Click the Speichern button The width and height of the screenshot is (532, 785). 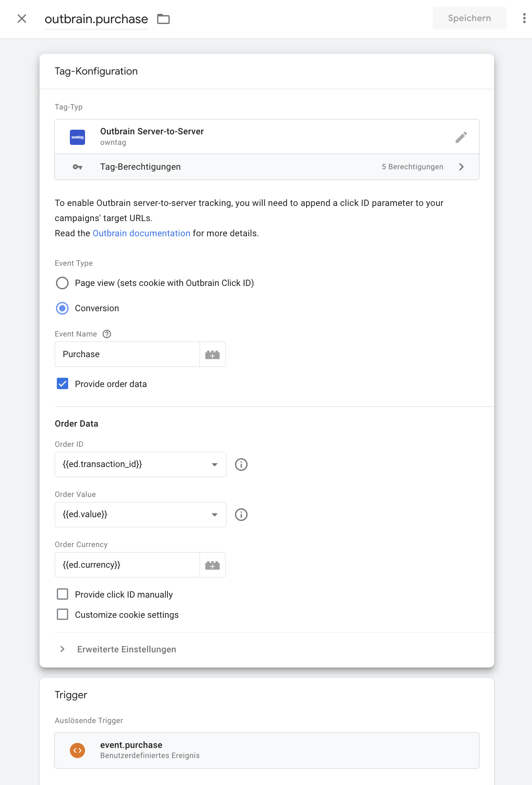(x=469, y=18)
